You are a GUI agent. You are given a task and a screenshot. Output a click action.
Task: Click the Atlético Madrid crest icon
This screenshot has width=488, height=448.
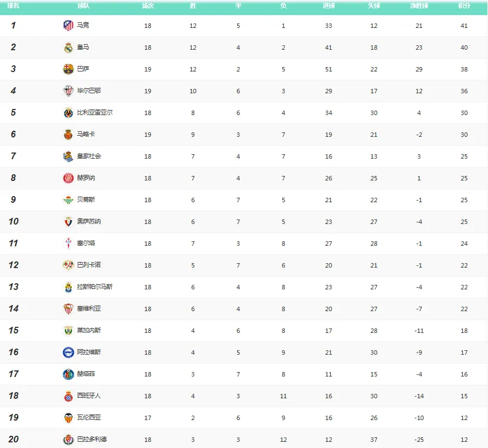(68, 26)
